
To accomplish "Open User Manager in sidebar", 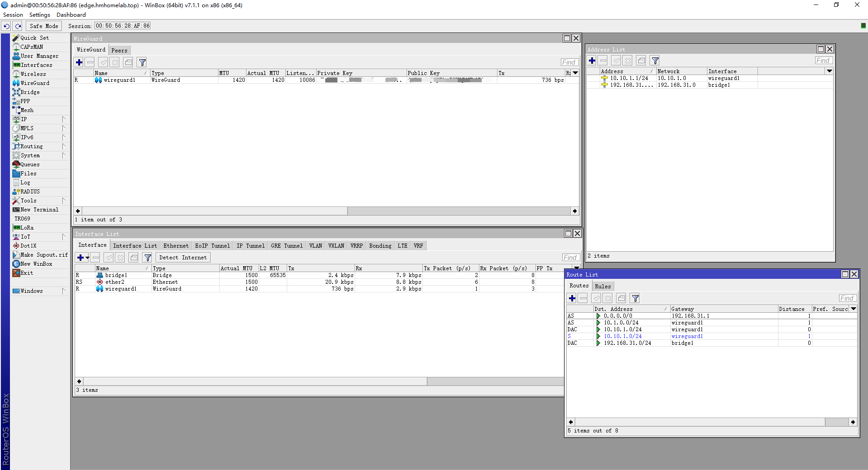I will tap(39, 56).
